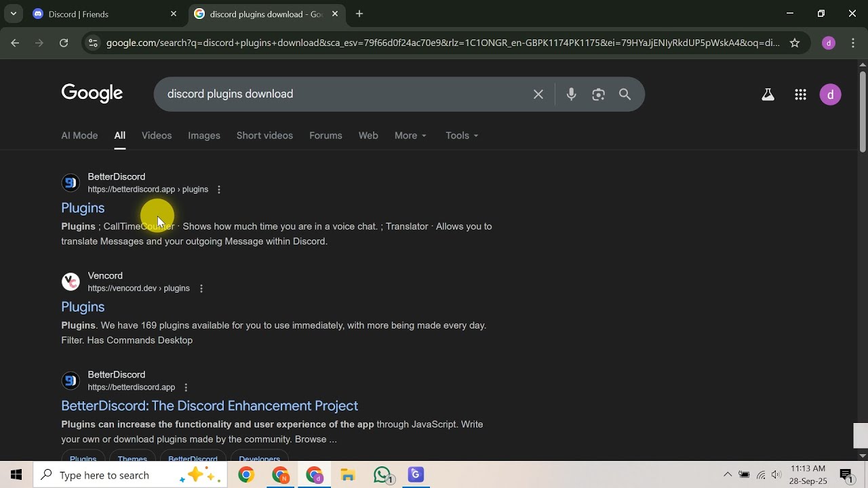Close the discord plugins download tab

[x=335, y=14]
